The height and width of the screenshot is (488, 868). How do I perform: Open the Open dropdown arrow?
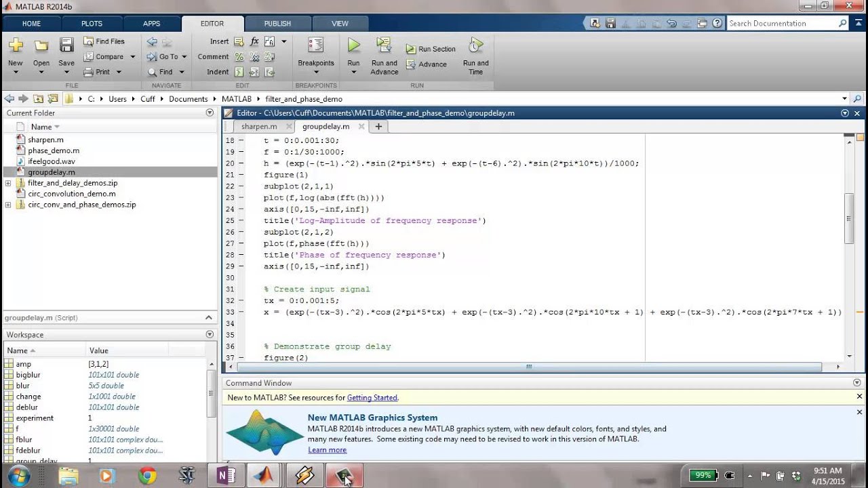(41, 72)
